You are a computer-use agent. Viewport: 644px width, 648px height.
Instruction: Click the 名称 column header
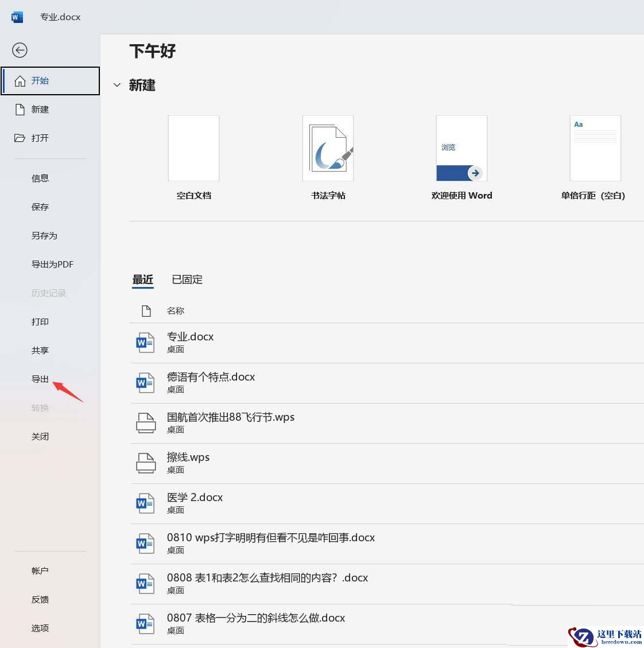(176, 311)
